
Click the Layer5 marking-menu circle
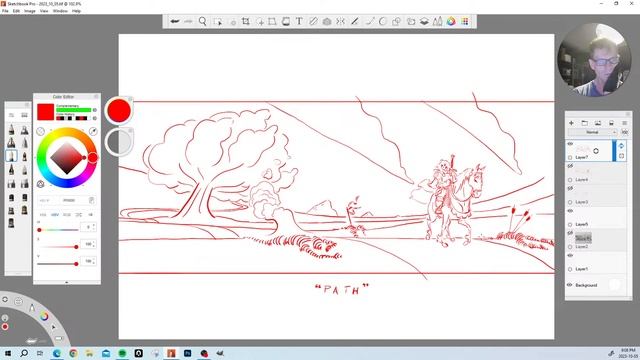coord(570,224)
